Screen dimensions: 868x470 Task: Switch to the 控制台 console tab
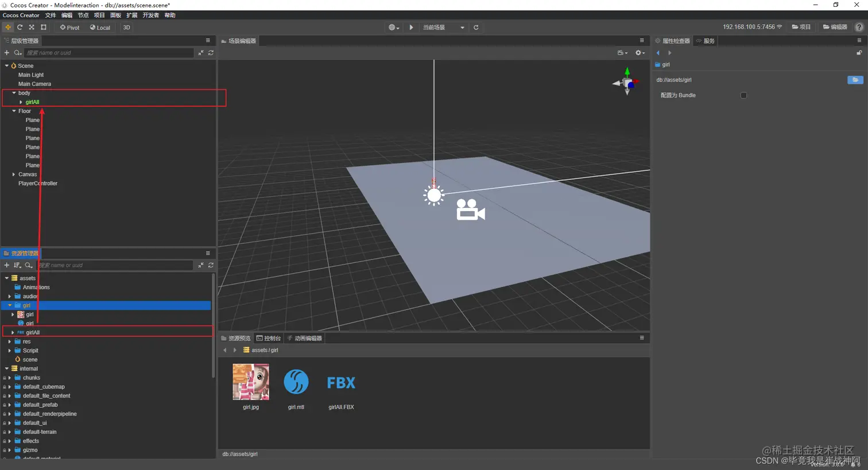point(269,338)
